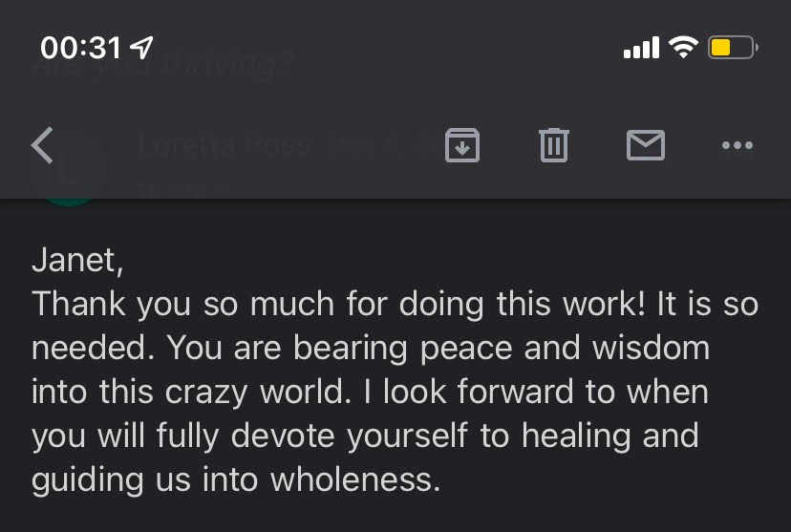The width and height of the screenshot is (791, 532).
Task: Tap the 00:31 clock in the status bar
Action: [80, 48]
